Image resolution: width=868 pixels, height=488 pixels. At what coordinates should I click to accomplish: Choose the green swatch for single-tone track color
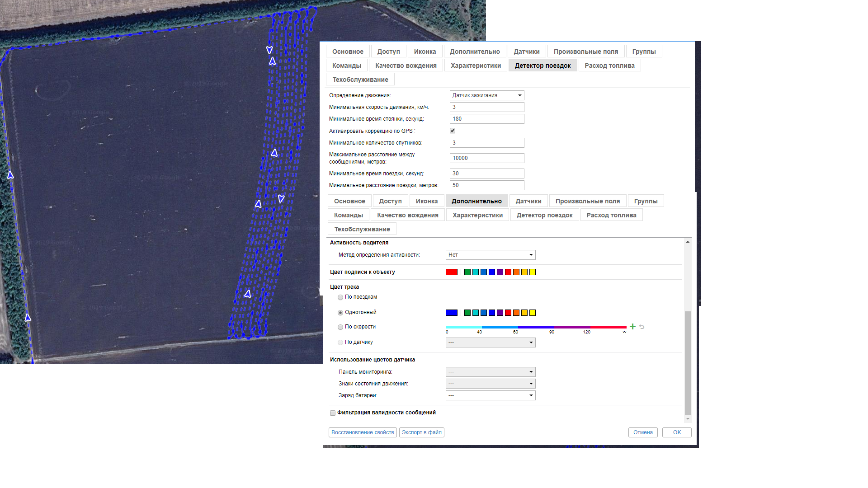click(467, 313)
